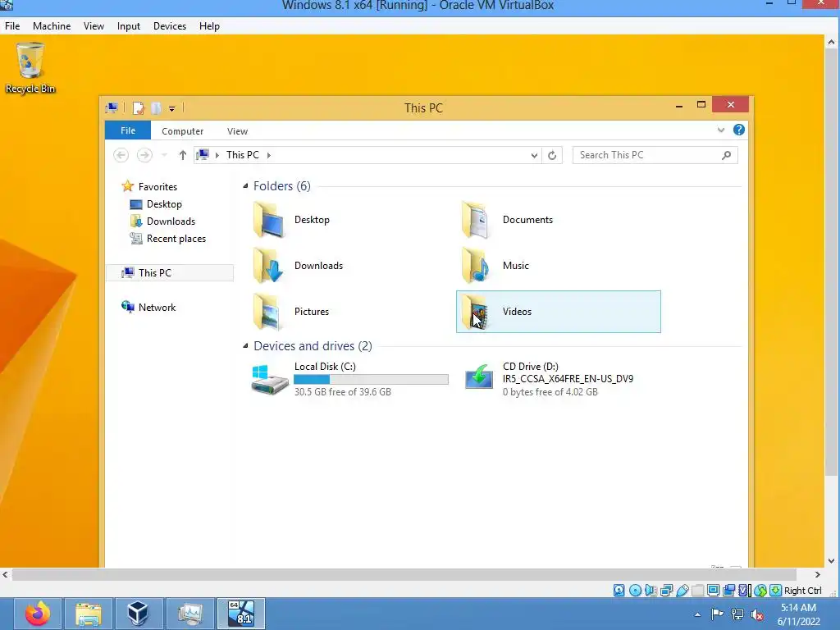
Task: Click the hard disk activity status icon
Action: click(619, 591)
